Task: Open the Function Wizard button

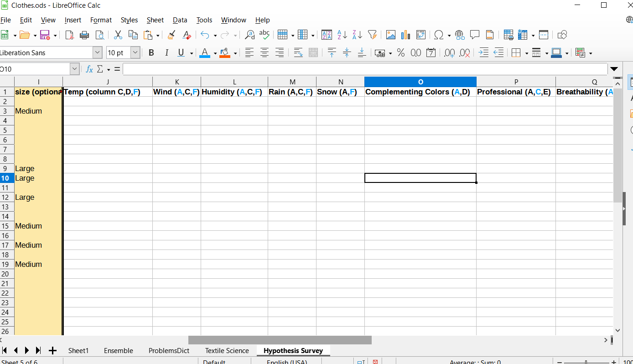Action: tap(89, 69)
